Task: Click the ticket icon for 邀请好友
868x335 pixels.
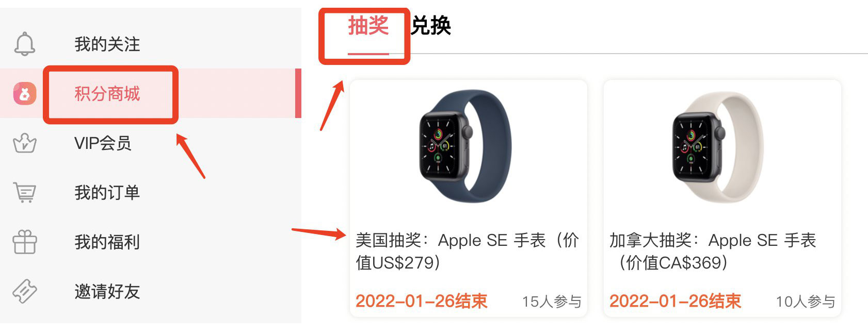Action: (x=25, y=291)
